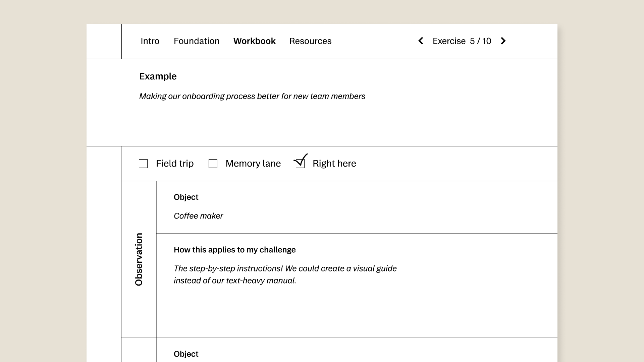
Task: Click the Field trip label
Action: click(x=175, y=164)
